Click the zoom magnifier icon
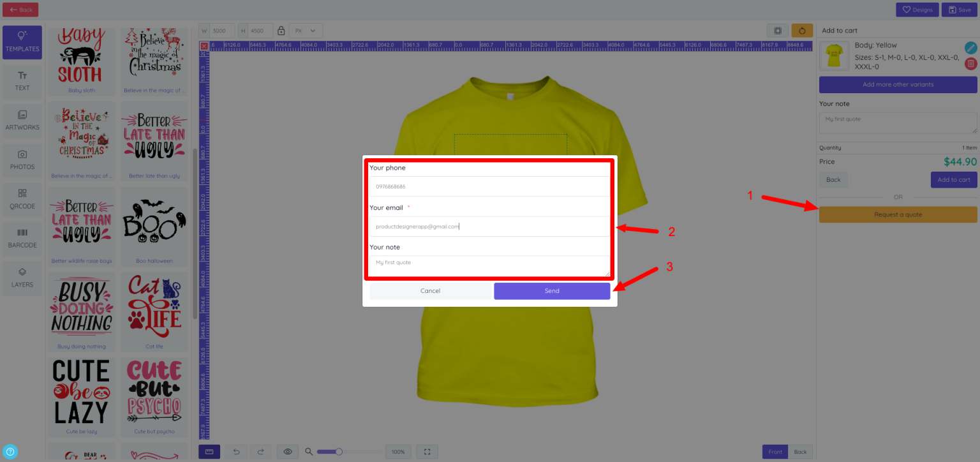Viewport: 980px width, 462px height. tap(309, 452)
